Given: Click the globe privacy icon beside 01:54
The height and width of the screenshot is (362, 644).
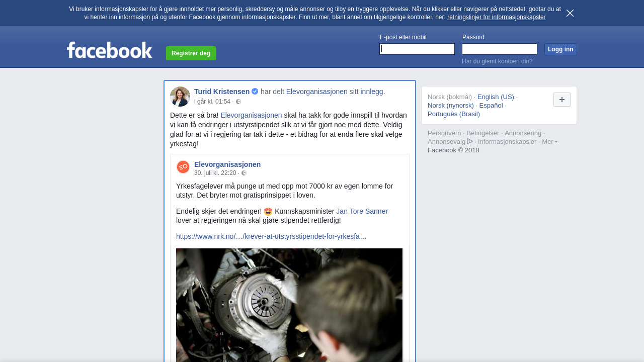Looking at the screenshot, I should [x=238, y=102].
